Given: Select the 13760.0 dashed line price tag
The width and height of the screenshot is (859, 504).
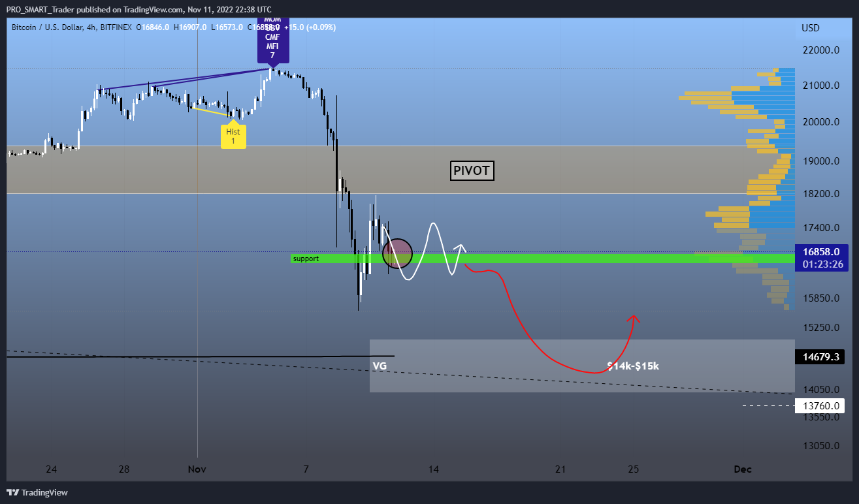Looking at the screenshot, I should click(821, 406).
